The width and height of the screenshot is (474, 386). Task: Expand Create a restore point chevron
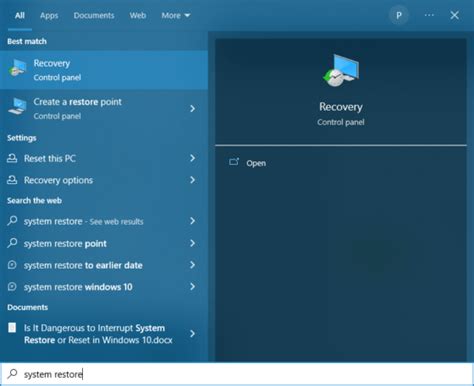(192, 109)
